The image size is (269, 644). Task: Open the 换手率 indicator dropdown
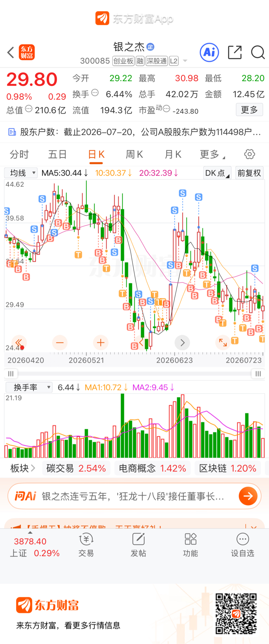29,387
